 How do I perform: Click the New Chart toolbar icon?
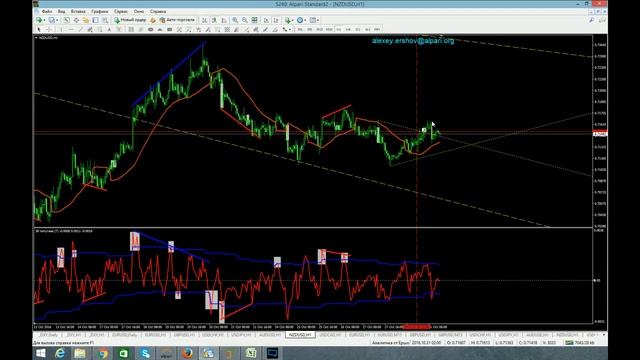point(39,20)
